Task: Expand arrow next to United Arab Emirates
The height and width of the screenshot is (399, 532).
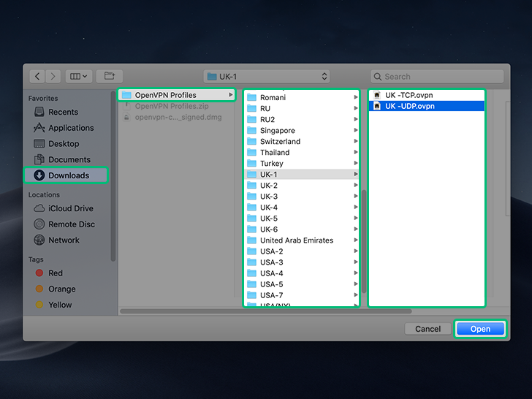Action: [x=356, y=240]
